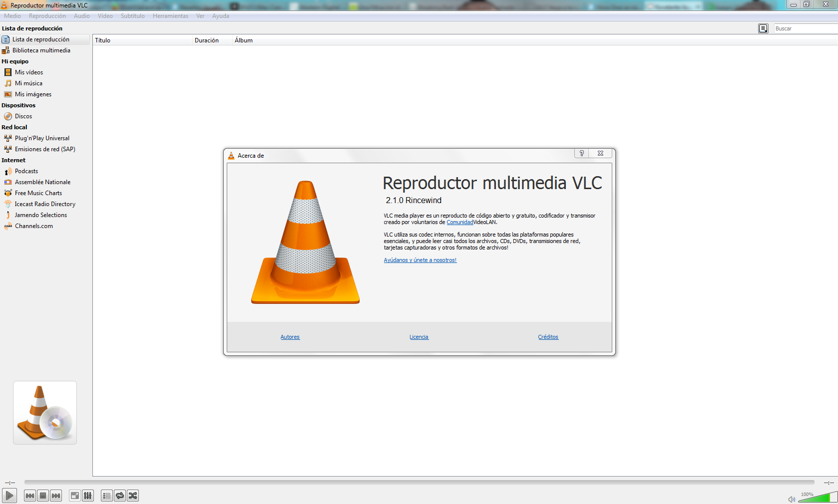The height and width of the screenshot is (504, 838).
Task: Sort playlist by Álbum column
Action: [244, 40]
